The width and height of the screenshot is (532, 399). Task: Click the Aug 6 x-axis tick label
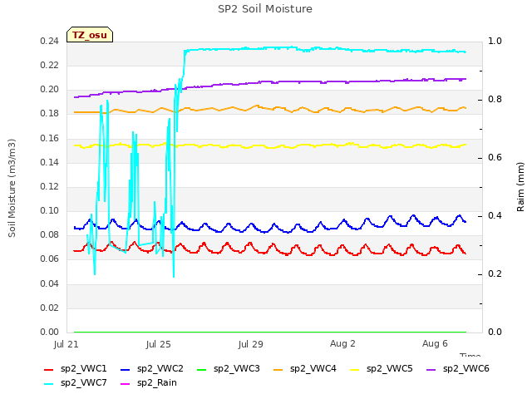tap(435, 343)
